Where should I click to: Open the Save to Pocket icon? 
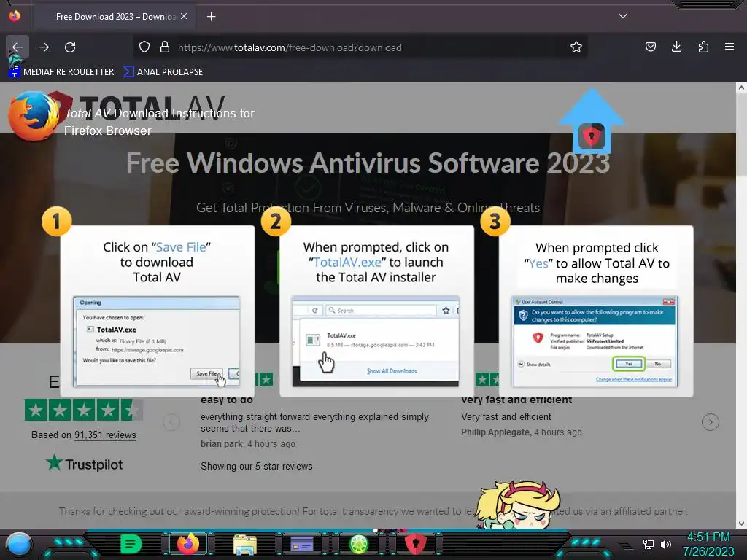pos(650,47)
